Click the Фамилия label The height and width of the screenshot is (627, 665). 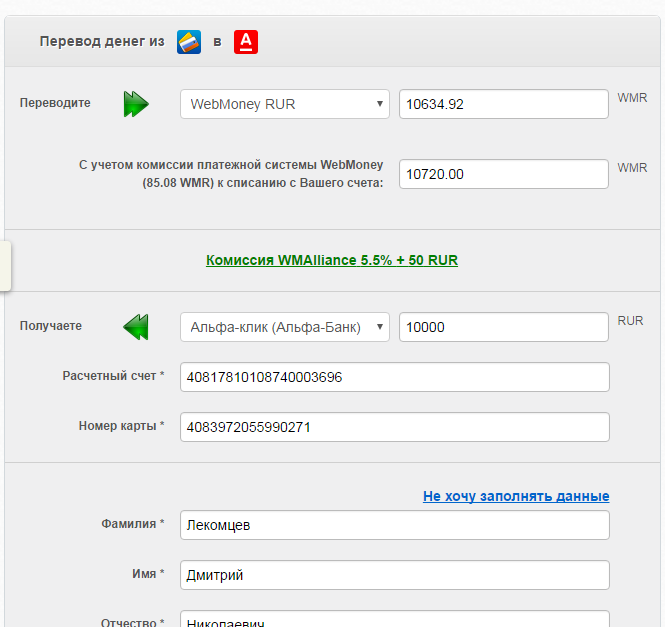pos(133,524)
